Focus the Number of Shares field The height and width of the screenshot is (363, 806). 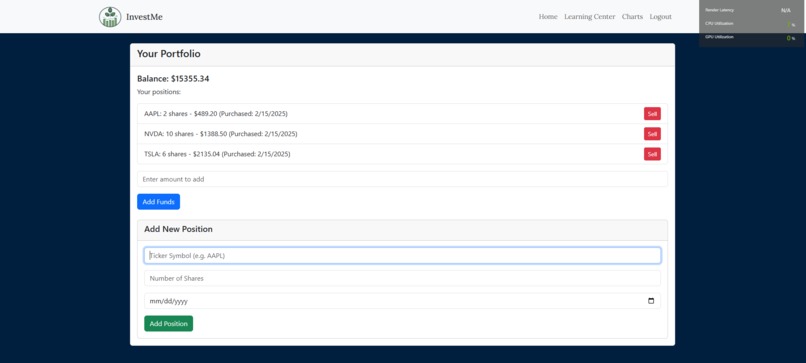coord(402,278)
